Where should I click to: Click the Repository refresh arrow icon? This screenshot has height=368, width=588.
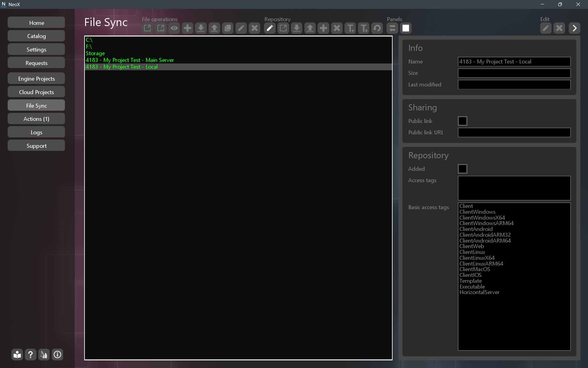[377, 28]
